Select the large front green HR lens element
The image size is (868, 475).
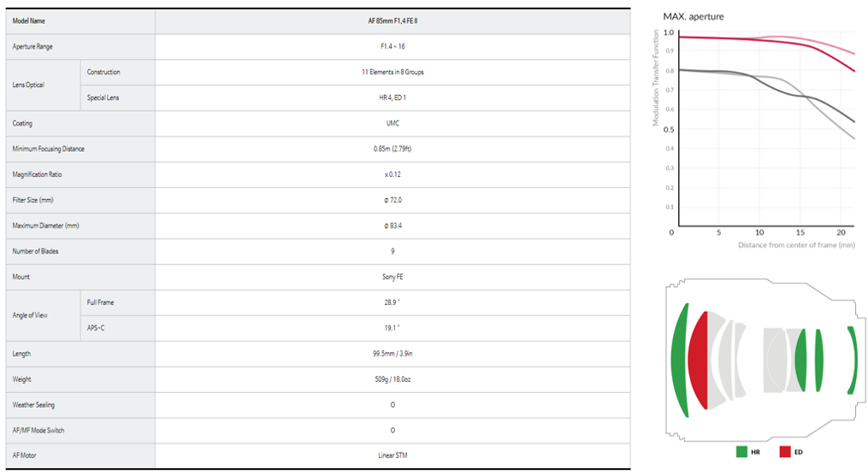[681, 359]
